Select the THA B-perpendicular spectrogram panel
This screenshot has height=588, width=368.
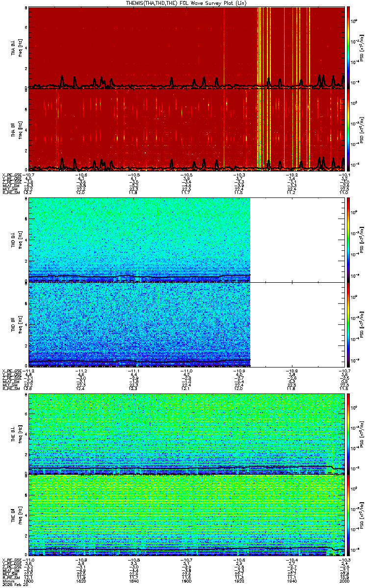click(x=186, y=48)
